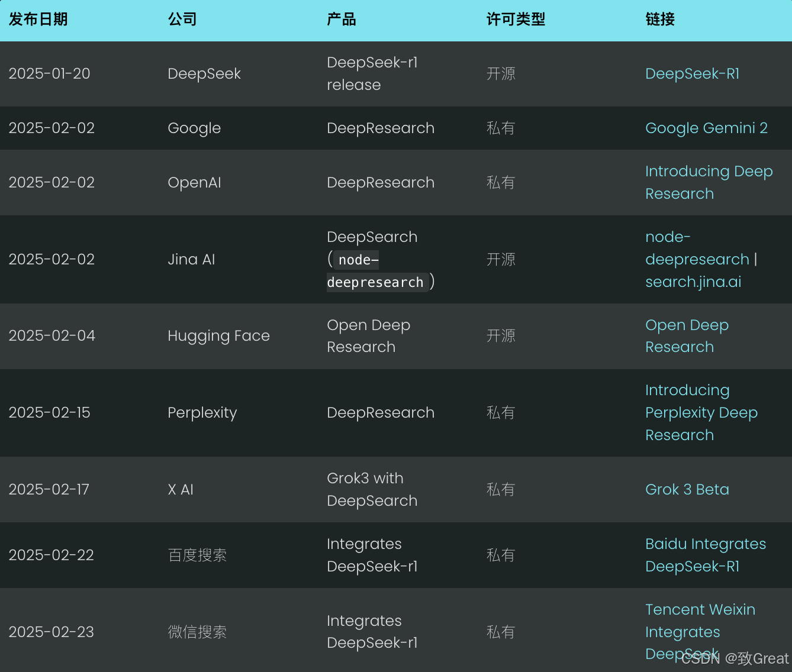Click the 私有 license cell in the OpenAI row
Viewport: 792px width, 672px height.
tap(501, 183)
